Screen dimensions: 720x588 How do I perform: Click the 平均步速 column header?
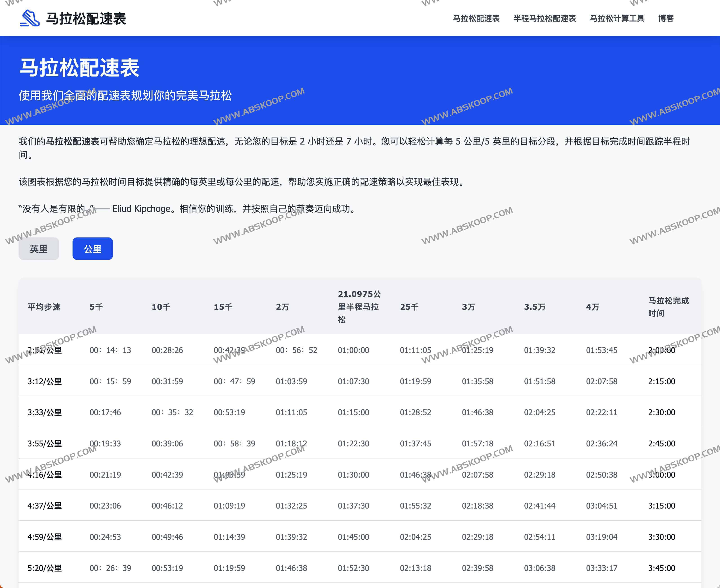(x=44, y=307)
